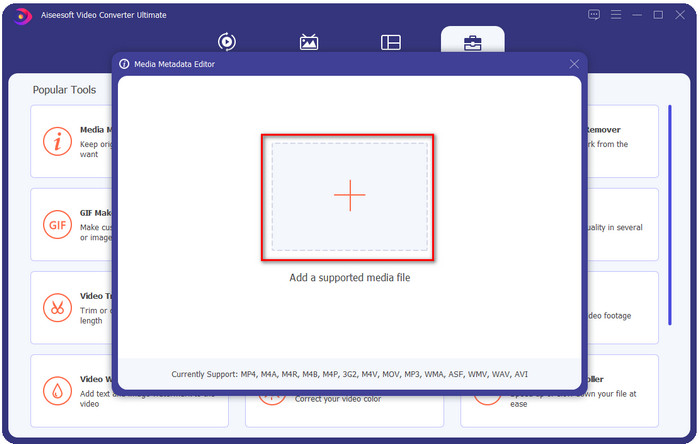The image size is (700, 444).
Task: Open the Collage layout tab
Action: tap(391, 42)
